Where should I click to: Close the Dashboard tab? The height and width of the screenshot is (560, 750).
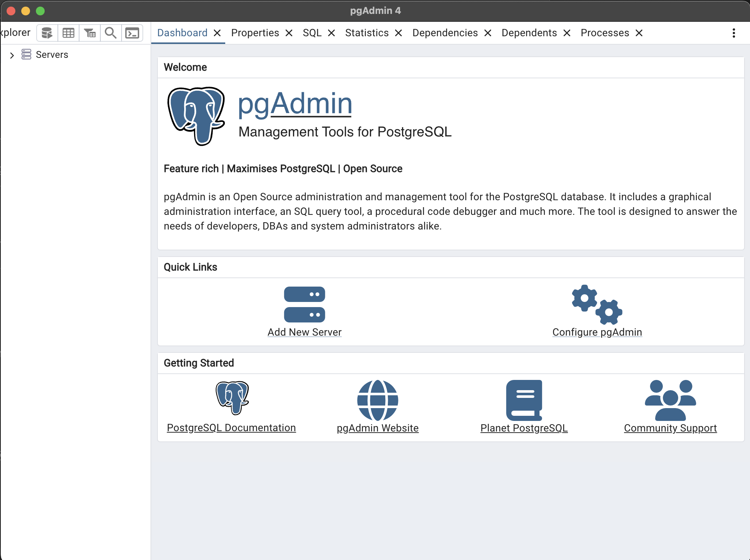[217, 33]
